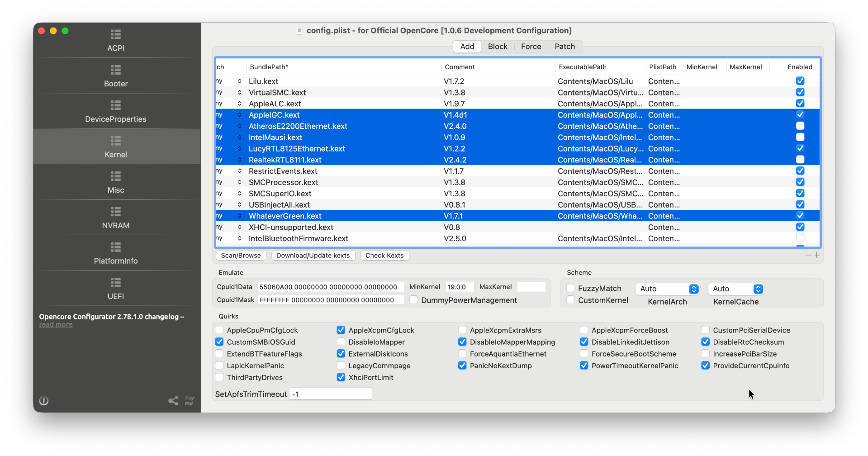Screen dimensions: 868x456
Task: Enable the IntelMausi.kext checkbox
Action: point(800,137)
